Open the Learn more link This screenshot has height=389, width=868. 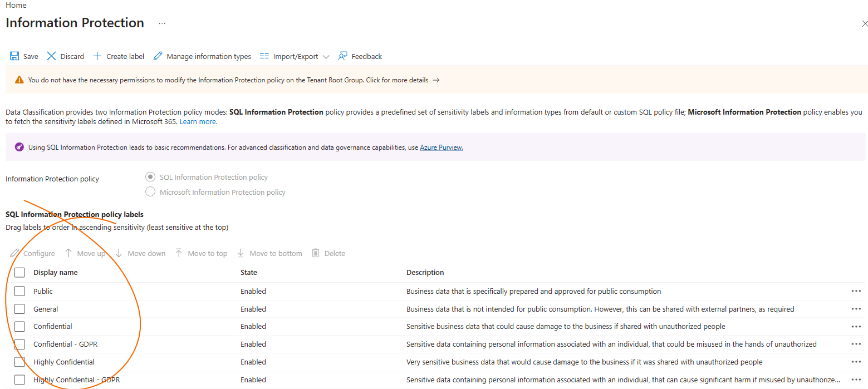(x=198, y=121)
